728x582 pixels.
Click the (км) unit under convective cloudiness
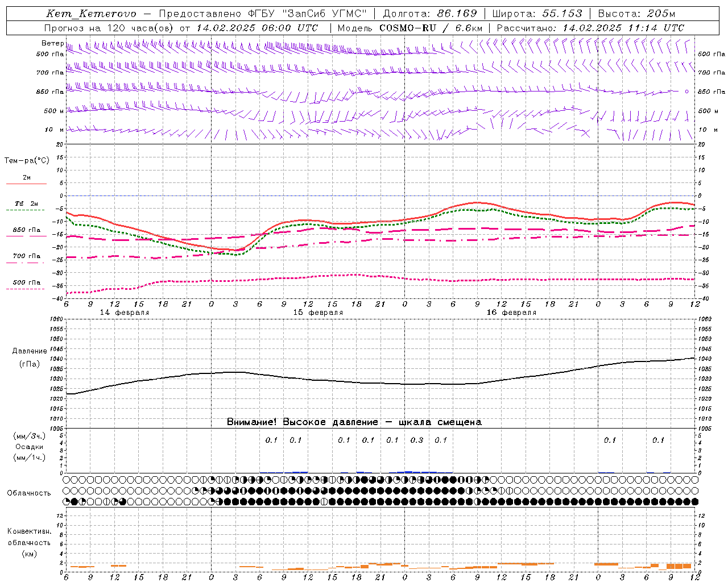pyautogui.click(x=29, y=554)
